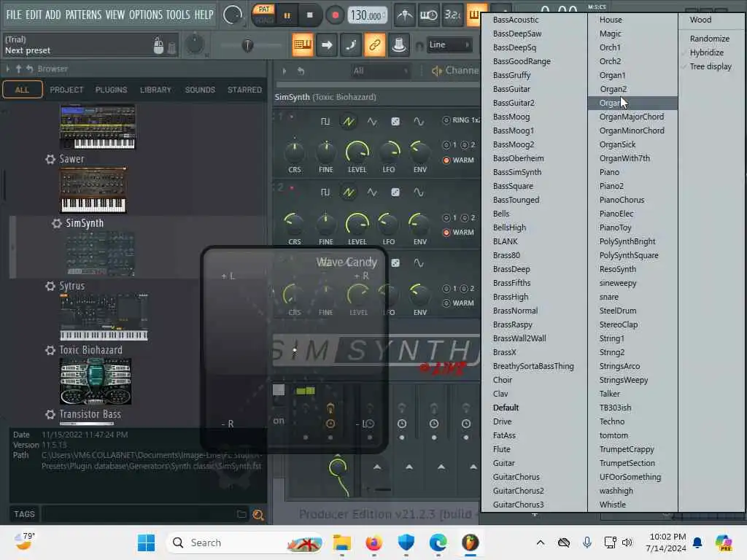Click the headphone-shaped main snap magnet icon
This screenshot has height=560, width=747.
(x=419, y=46)
